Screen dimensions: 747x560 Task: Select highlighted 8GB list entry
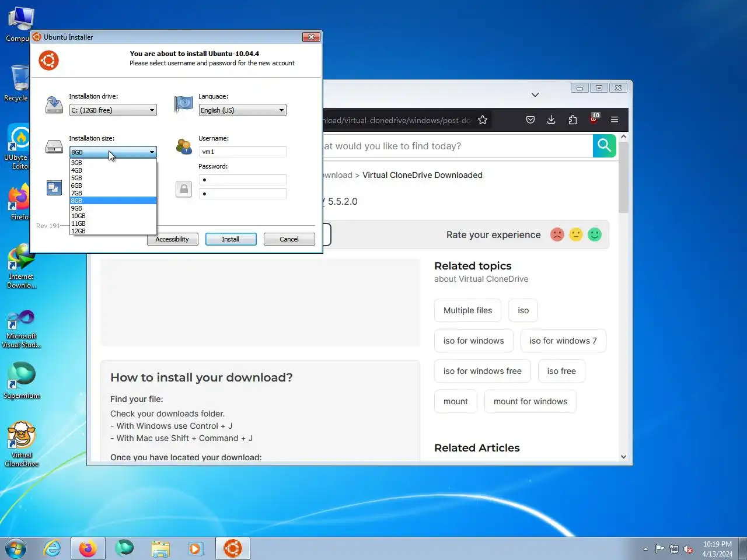(x=113, y=201)
